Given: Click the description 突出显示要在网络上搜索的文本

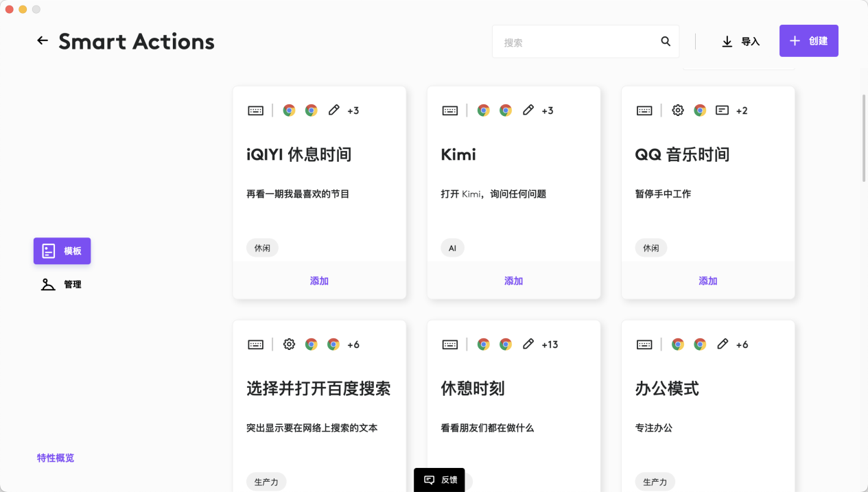Looking at the screenshot, I should pos(312,428).
